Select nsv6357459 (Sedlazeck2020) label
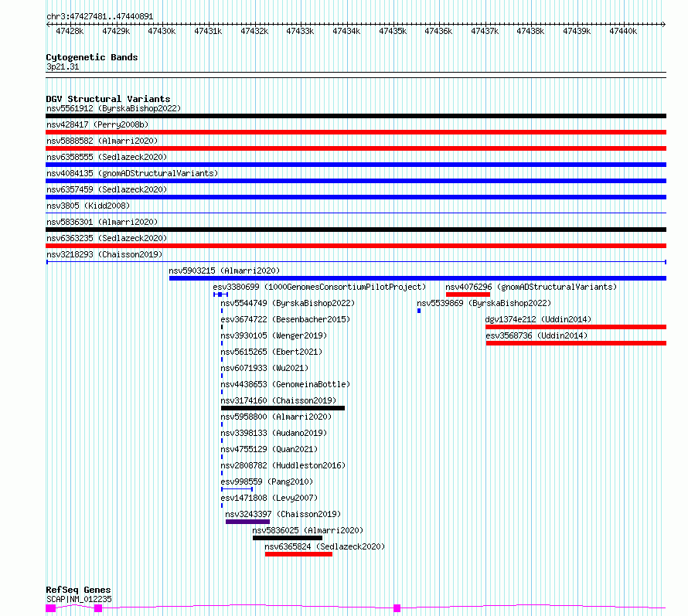The width and height of the screenshot is (688, 616). [x=107, y=189]
